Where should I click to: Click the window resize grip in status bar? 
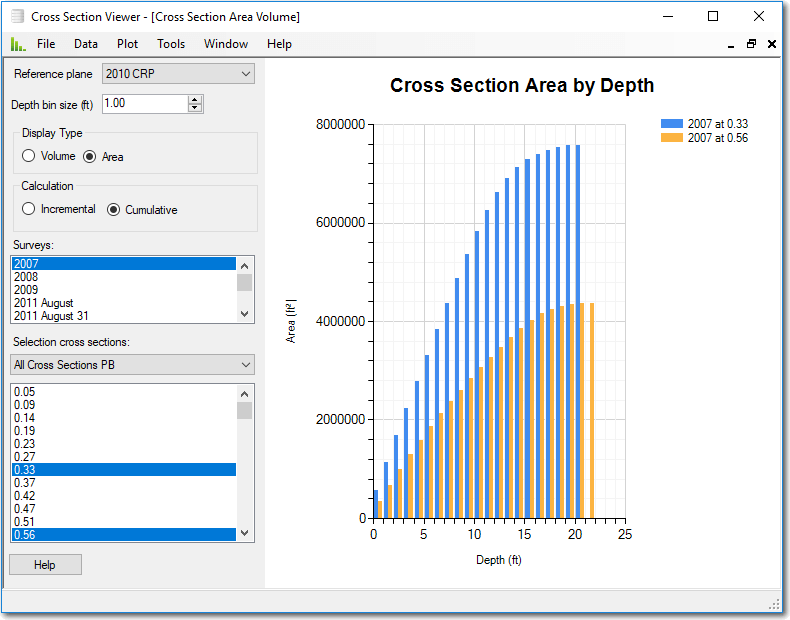[x=774, y=605]
